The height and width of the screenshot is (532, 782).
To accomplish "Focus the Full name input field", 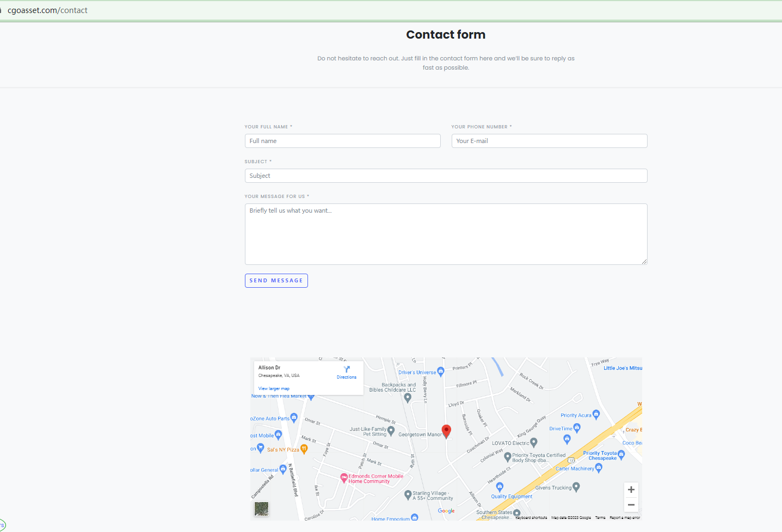I will point(342,141).
